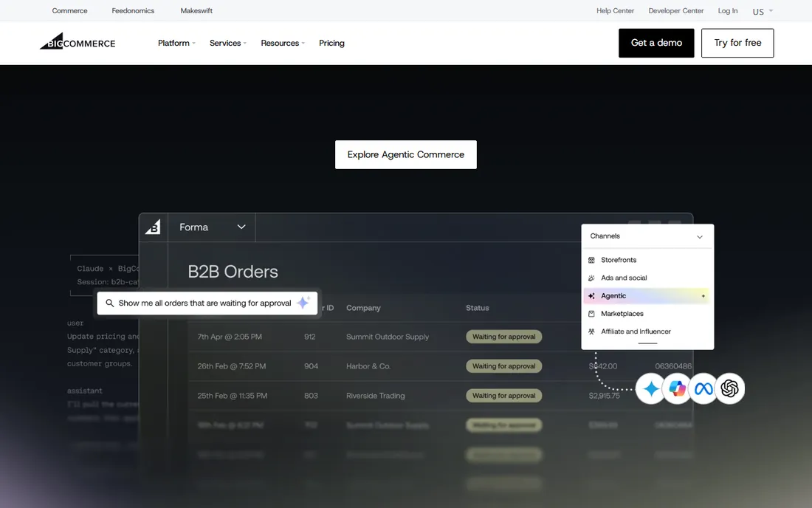Click the blue Gemini star icon
The width and height of the screenshot is (812, 508).
(651, 388)
